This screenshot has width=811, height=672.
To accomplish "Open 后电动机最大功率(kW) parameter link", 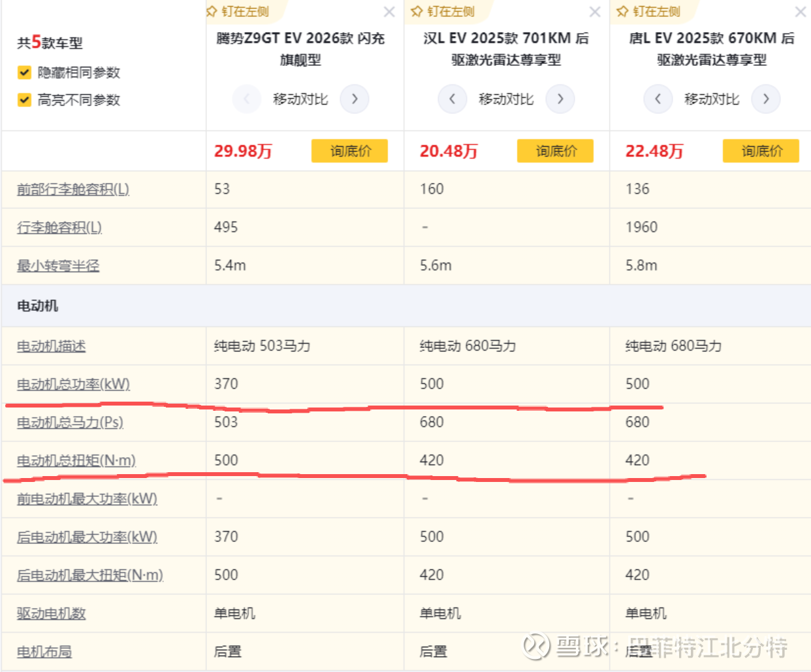I will (87, 537).
